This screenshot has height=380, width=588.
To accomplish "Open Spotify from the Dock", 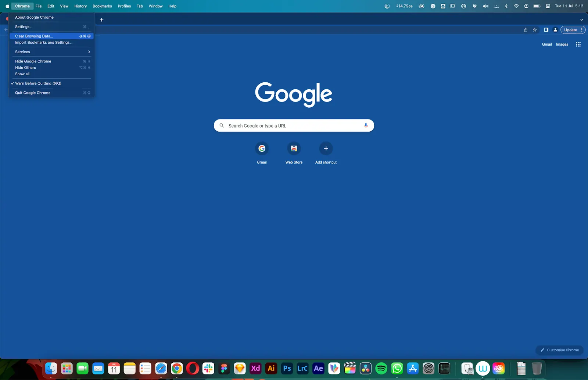I will 381,368.
